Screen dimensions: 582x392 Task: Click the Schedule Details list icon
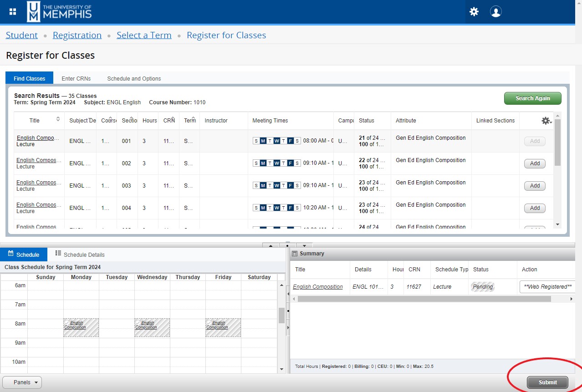tap(57, 255)
